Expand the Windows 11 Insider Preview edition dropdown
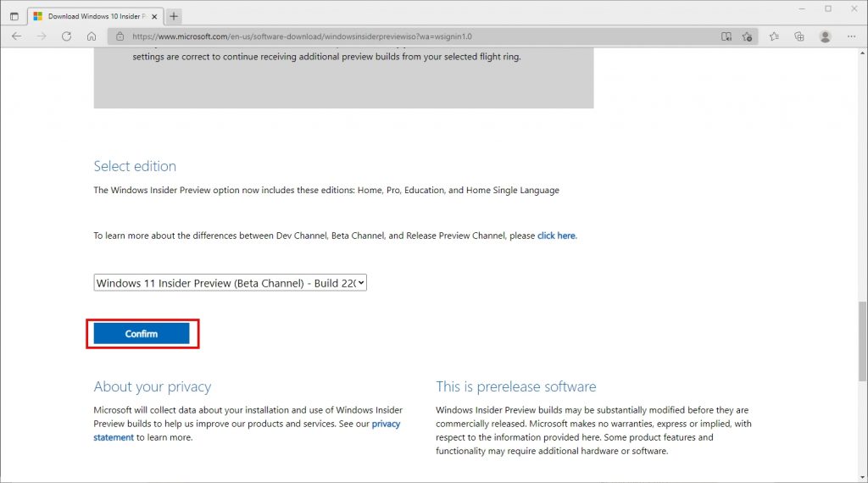Screen dimensions: 868x483 (x=231, y=283)
